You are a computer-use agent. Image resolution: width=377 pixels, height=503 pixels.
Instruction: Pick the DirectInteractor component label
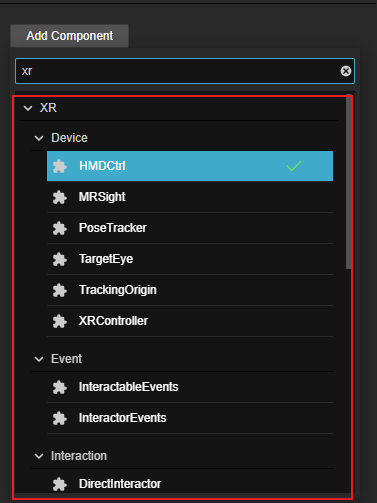120,484
